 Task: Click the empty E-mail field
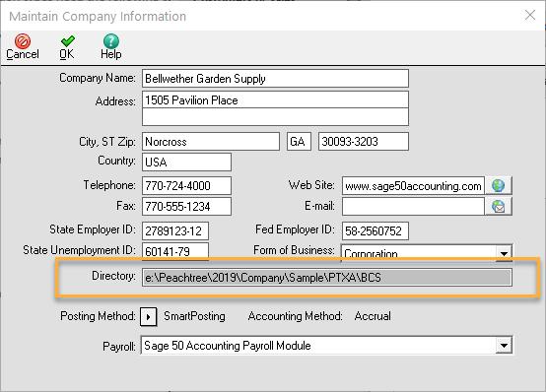click(x=413, y=207)
